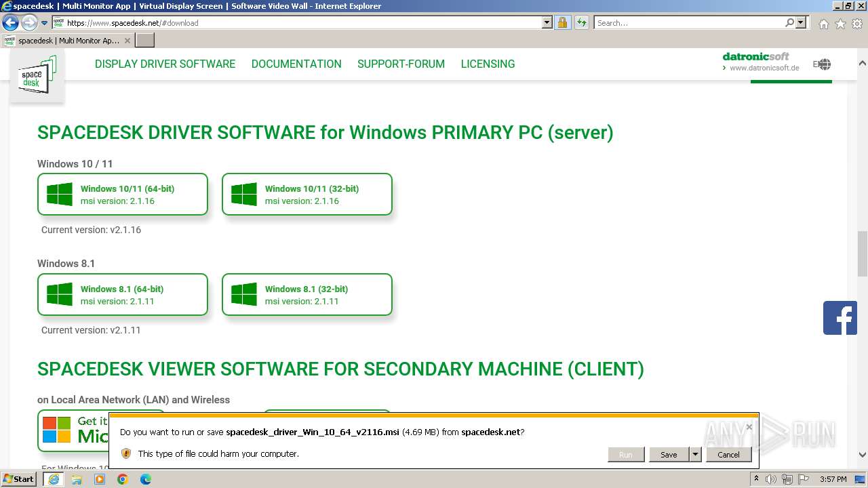Close the spacedesk browser tab
This screenshot has height=488, width=868.
tap(127, 41)
